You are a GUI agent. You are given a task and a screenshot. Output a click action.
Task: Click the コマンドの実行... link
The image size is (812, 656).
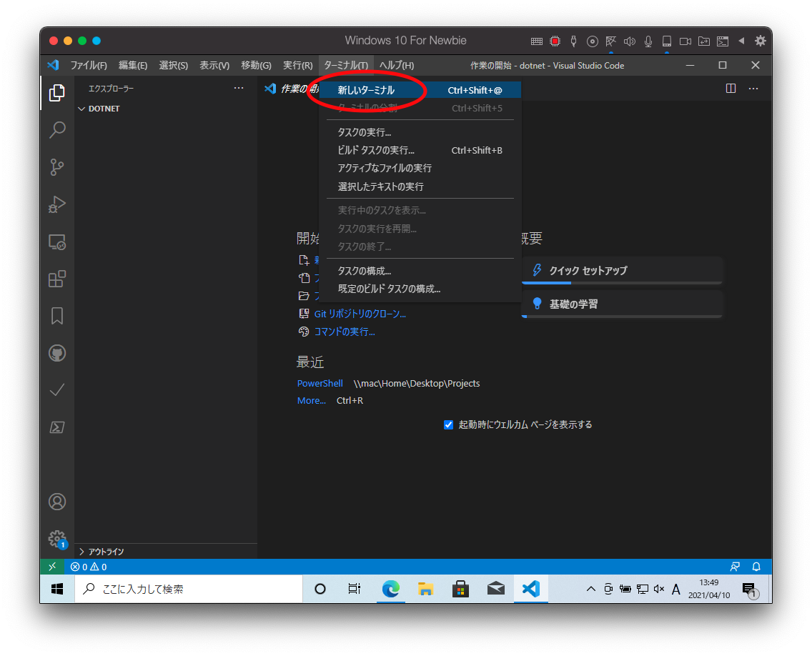point(345,332)
